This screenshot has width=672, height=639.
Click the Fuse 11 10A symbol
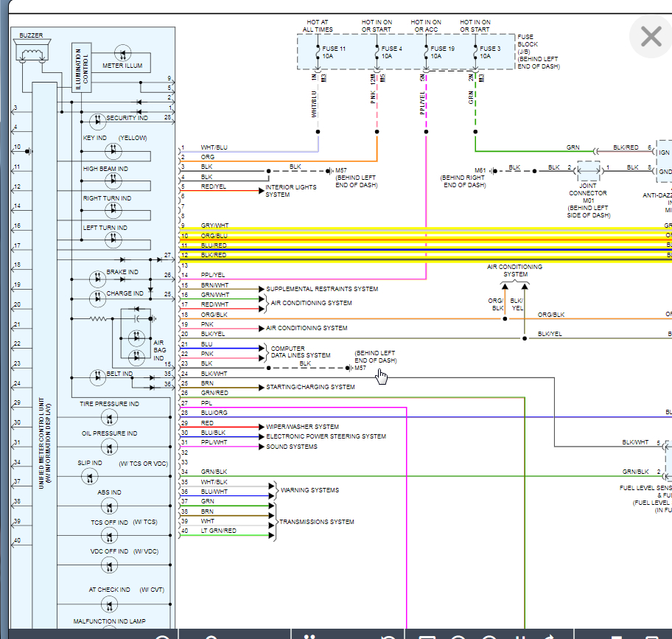(x=318, y=52)
